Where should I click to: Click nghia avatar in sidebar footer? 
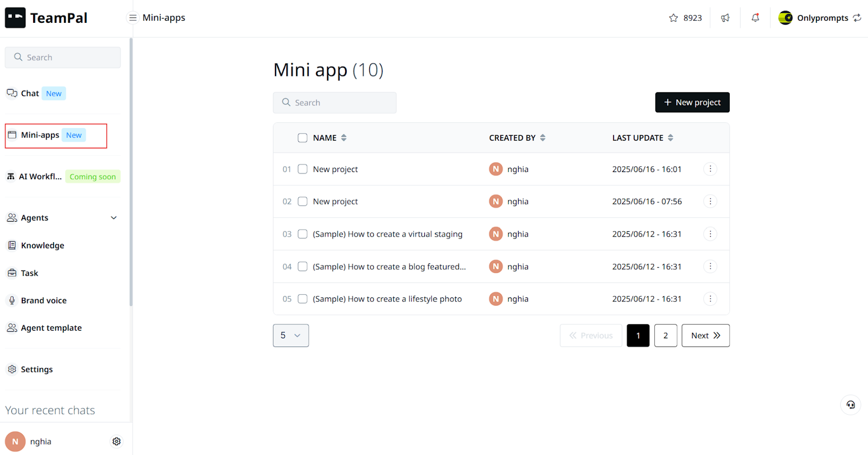click(15, 441)
